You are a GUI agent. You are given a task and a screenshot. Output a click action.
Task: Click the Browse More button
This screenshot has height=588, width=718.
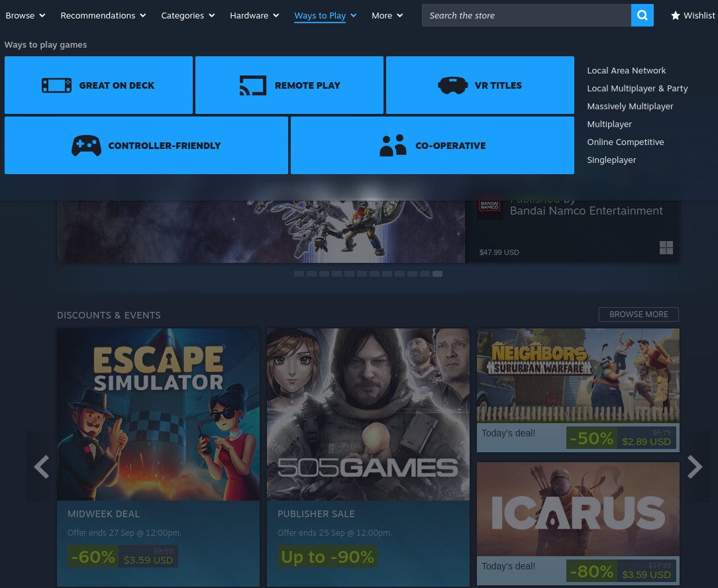click(639, 315)
